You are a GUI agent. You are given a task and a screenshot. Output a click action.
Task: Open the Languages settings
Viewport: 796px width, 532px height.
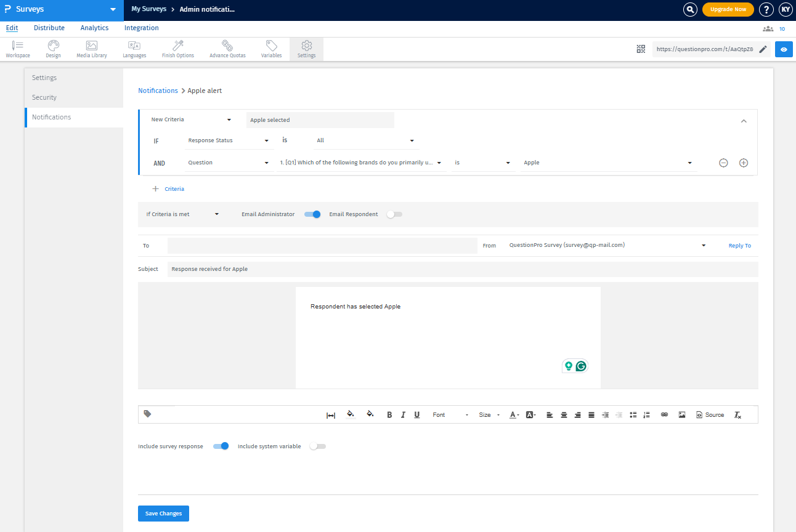(134, 49)
